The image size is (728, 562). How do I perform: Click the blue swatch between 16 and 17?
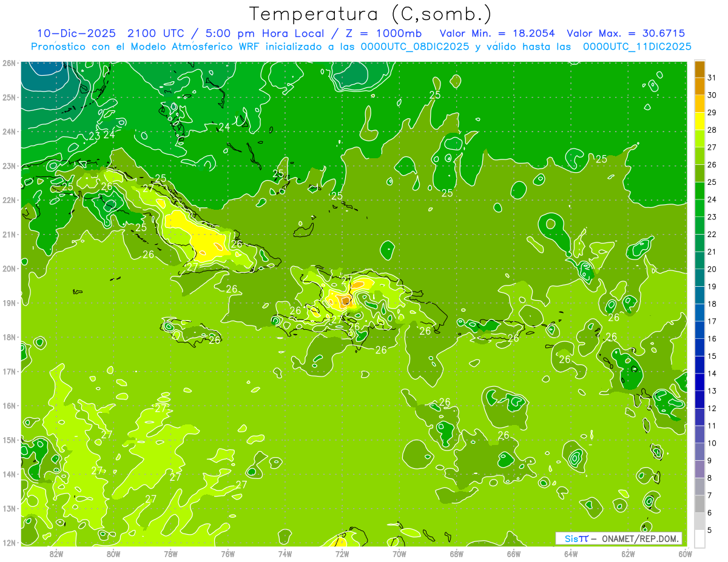coord(699,330)
